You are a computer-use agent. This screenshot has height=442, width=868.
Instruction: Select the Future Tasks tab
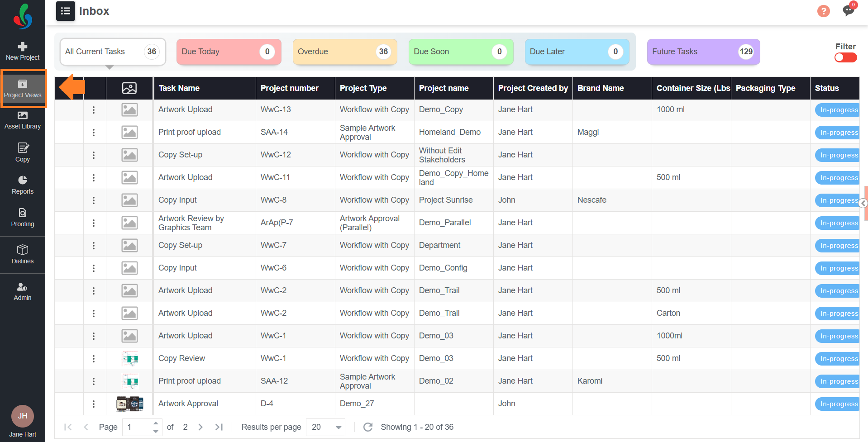coord(703,52)
